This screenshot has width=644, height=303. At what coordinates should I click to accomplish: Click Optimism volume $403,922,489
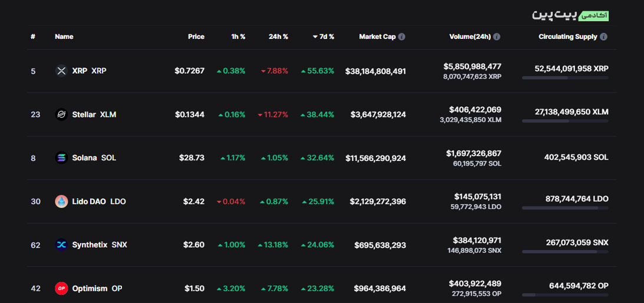(x=475, y=284)
